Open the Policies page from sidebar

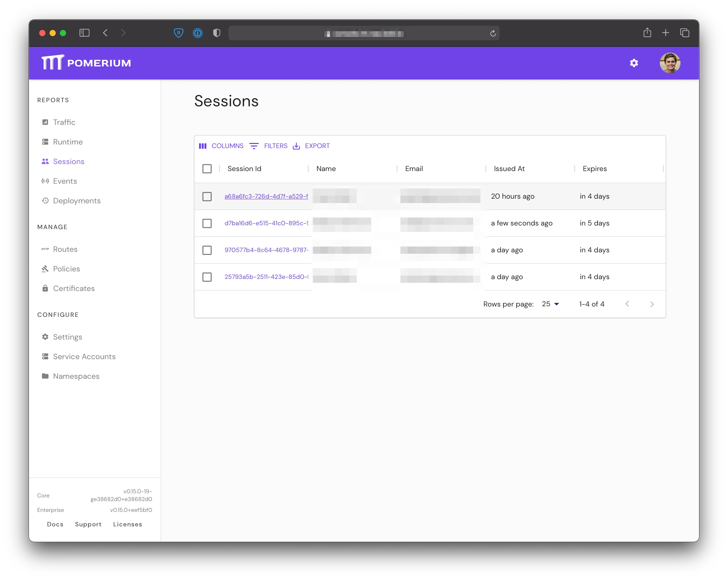67,269
